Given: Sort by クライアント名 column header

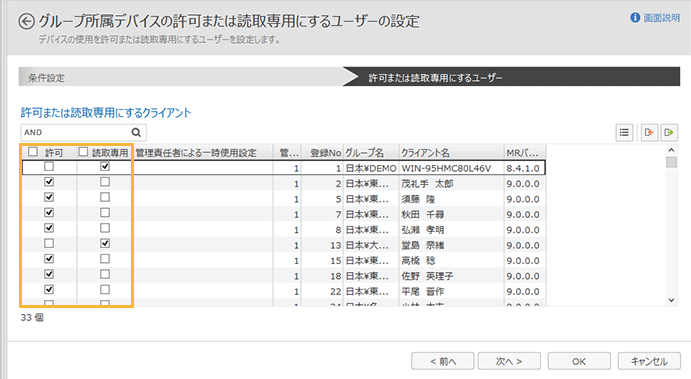Looking at the screenshot, I should tap(451, 152).
